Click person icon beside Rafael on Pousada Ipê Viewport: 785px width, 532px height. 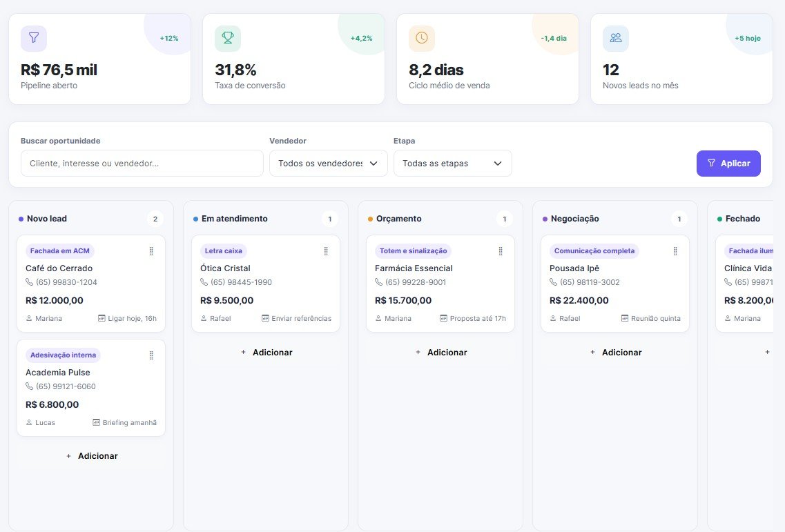(x=553, y=318)
